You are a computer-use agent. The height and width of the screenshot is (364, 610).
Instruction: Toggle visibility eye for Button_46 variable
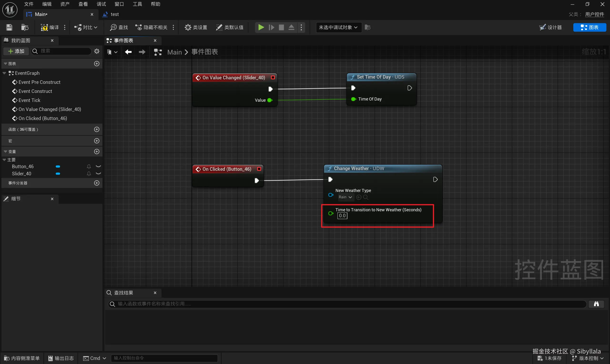click(x=98, y=167)
